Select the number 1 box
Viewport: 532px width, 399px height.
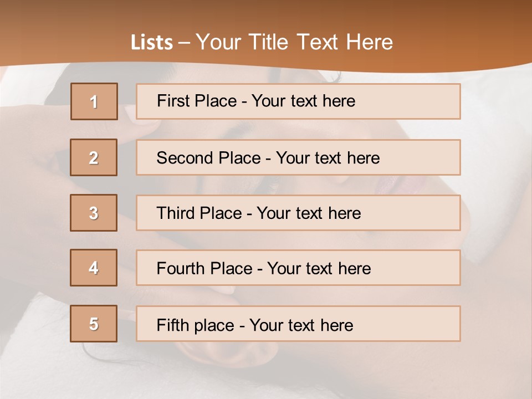(x=94, y=101)
